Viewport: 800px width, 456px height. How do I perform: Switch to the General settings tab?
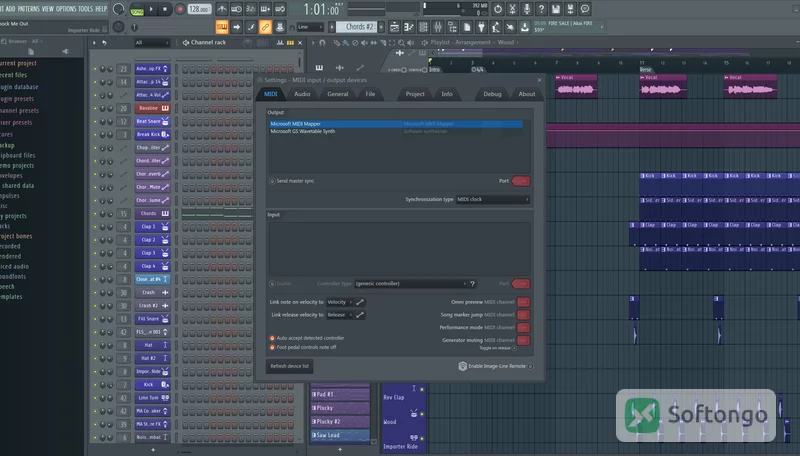[338, 94]
